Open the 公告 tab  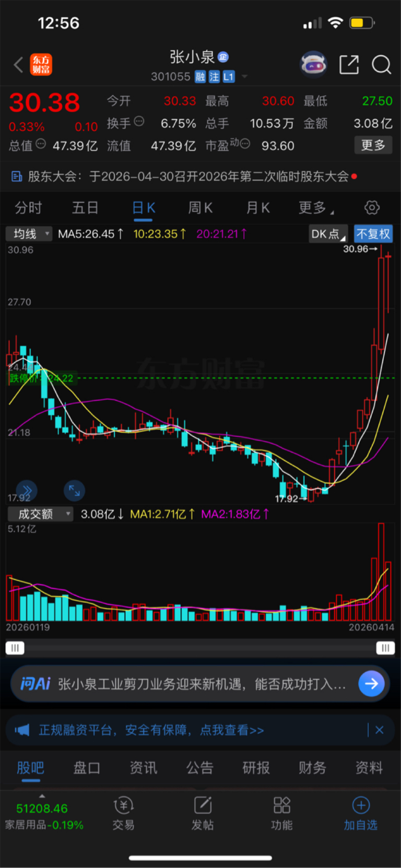click(199, 768)
